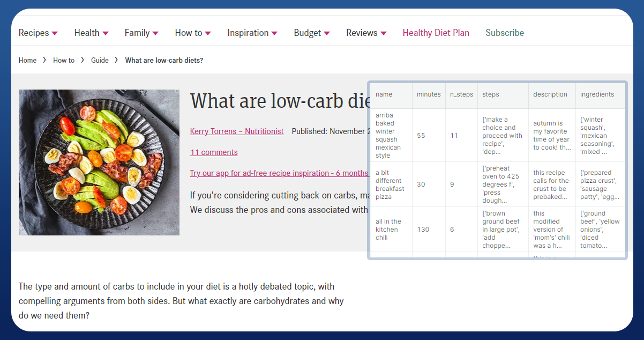The width and height of the screenshot is (644, 340).
Task: Select the all in the kitchen chili row
Action: coord(388,230)
